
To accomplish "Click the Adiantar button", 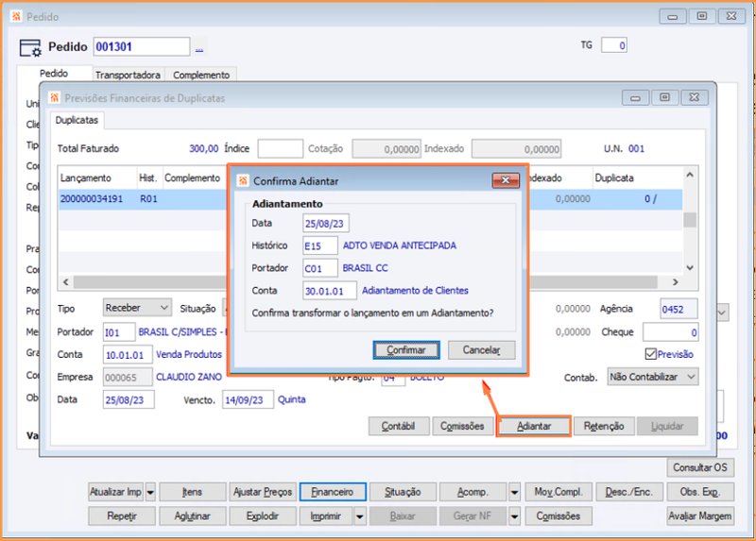I will (534, 426).
